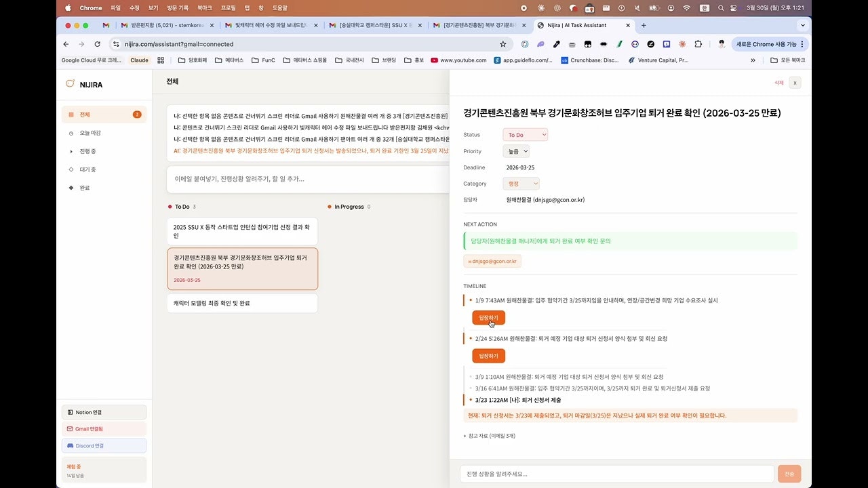Focus the 이메일 붙여넣기 input field
The width and height of the screenshot is (868, 488).
(308, 180)
